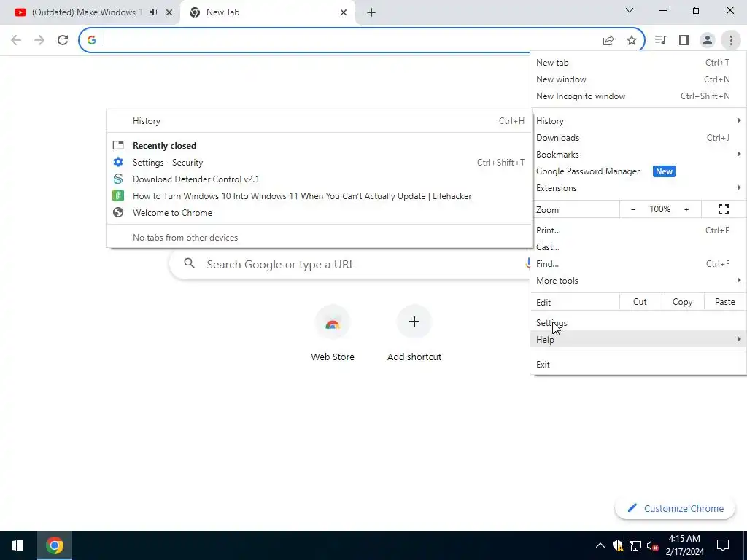The image size is (747, 560).
Task: Mute the YouTube tab via speaker icon
Action: (x=153, y=12)
